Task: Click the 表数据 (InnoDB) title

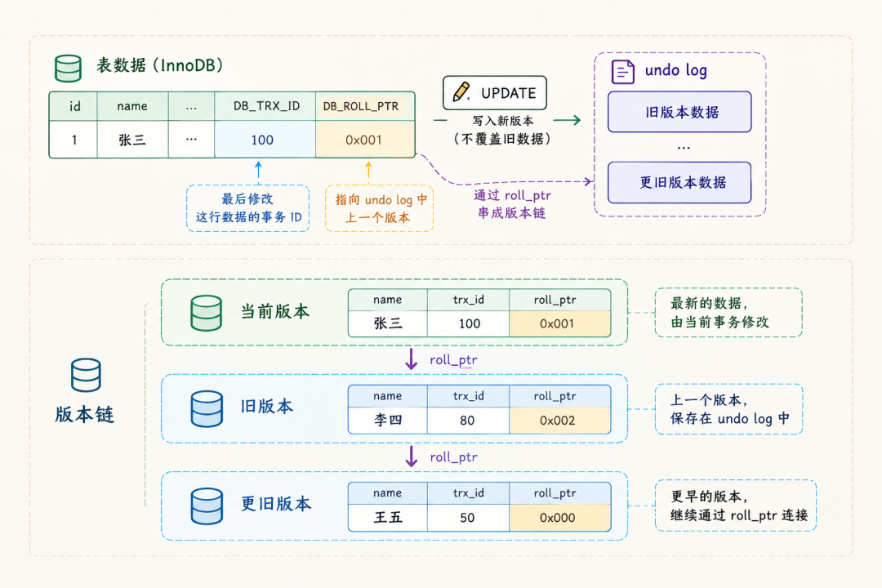Action: click(x=159, y=65)
